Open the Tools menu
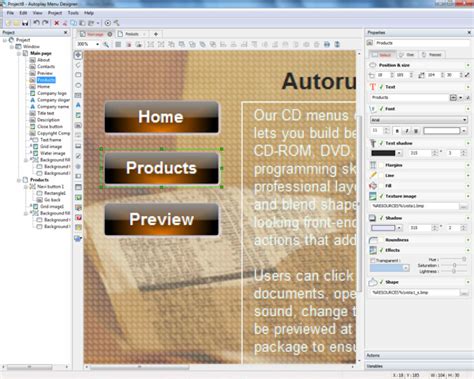 pyautogui.click(x=73, y=13)
